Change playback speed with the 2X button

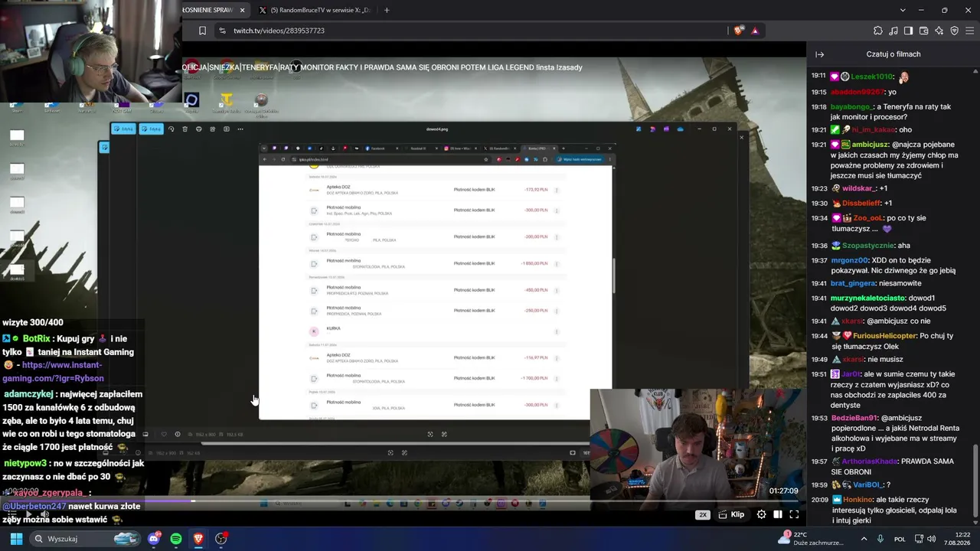[703, 515]
